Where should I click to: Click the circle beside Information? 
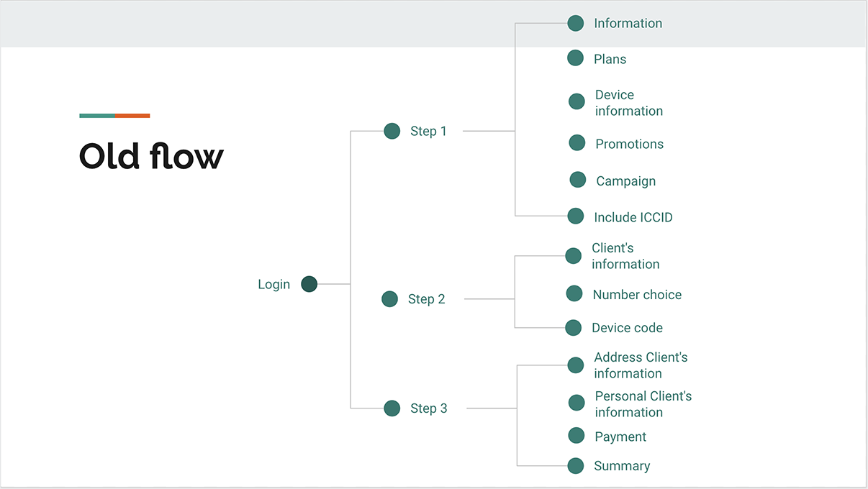click(x=576, y=23)
